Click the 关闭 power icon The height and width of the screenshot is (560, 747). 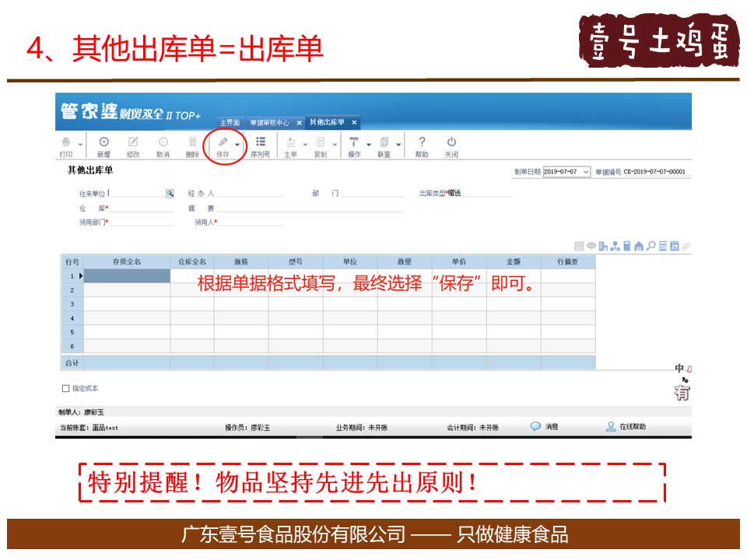[x=451, y=143]
